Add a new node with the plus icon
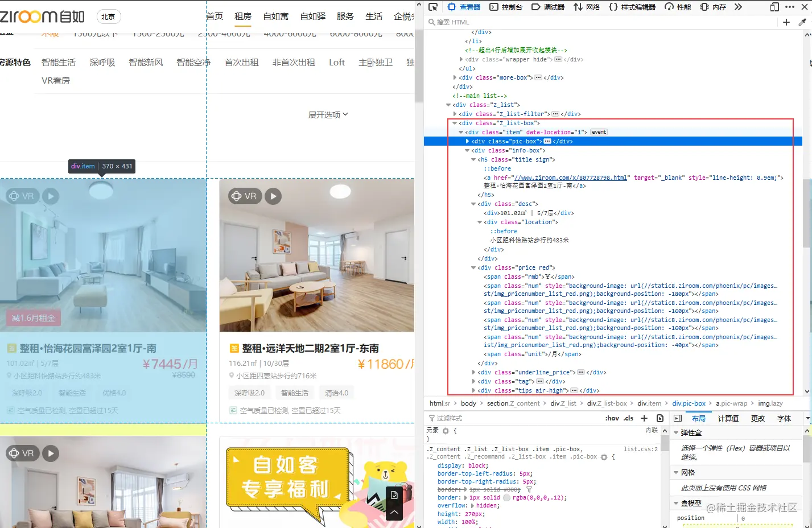This screenshot has width=812, height=528. point(786,22)
